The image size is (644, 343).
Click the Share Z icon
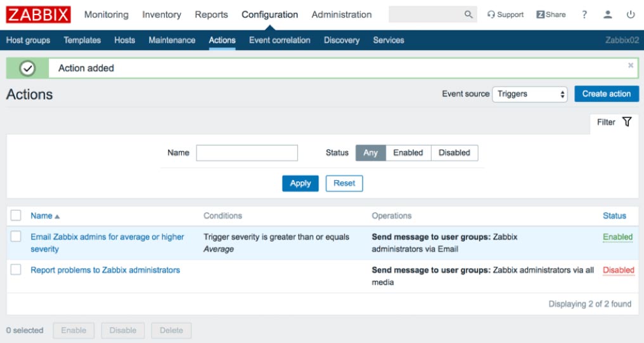coord(541,15)
